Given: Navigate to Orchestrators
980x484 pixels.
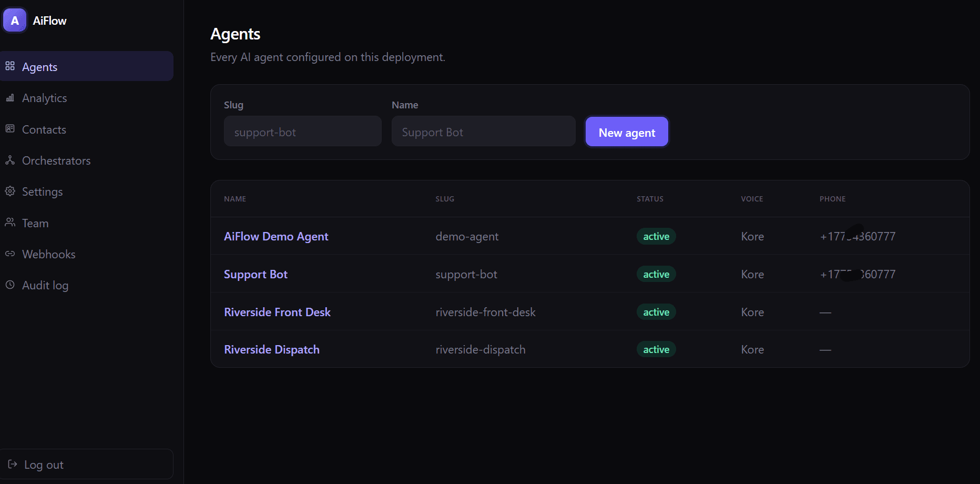Looking at the screenshot, I should (x=87, y=160).
